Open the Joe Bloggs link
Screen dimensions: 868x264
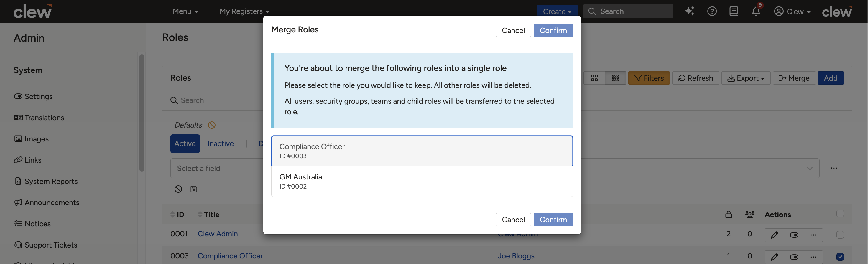click(x=516, y=256)
